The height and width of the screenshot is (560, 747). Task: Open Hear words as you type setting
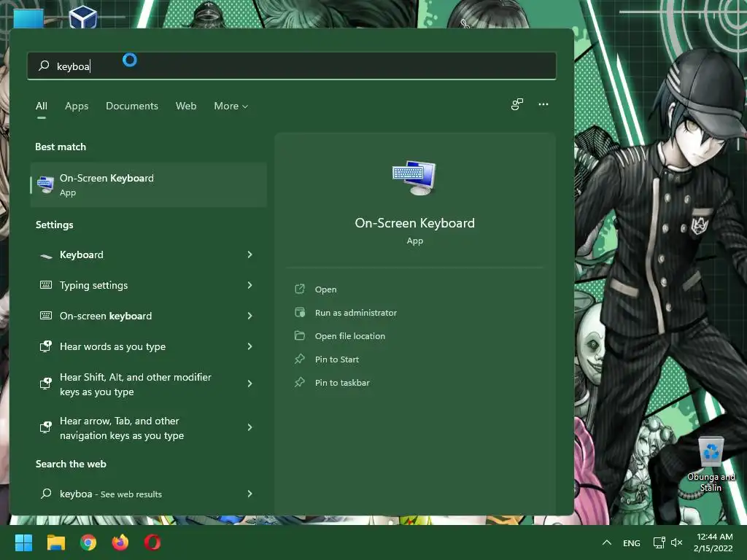coord(148,346)
